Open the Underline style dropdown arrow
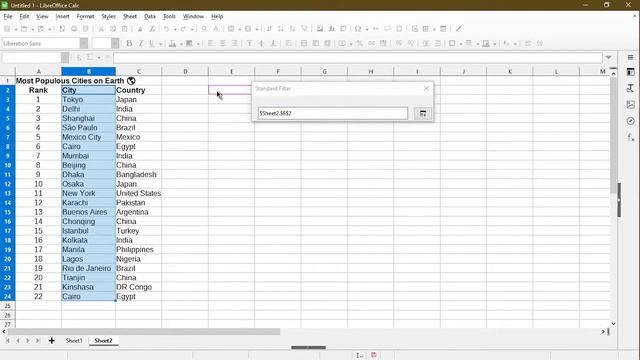This screenshot has width=640, height=360. tap(160, 44)
